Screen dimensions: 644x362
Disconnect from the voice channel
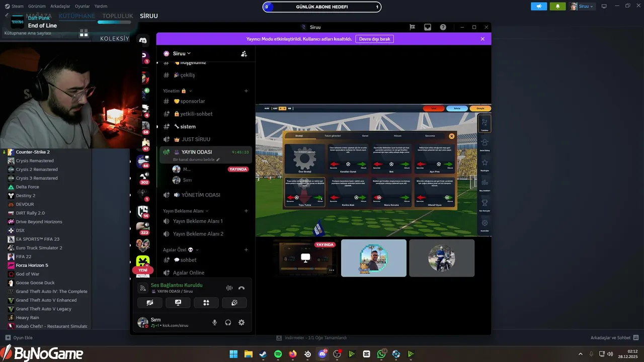coord(242,288)
